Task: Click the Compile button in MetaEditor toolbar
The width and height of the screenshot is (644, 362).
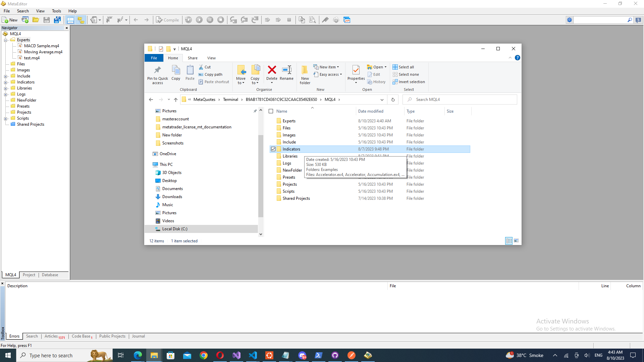Action: point(167,20)
